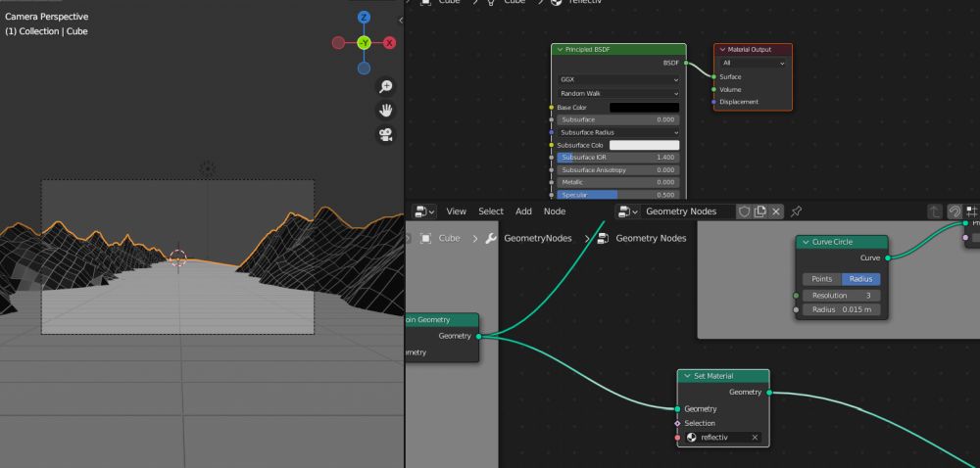Click the Metallic value slider
Image resolution: width=980 pixels, height=468 pixels.
618,182
